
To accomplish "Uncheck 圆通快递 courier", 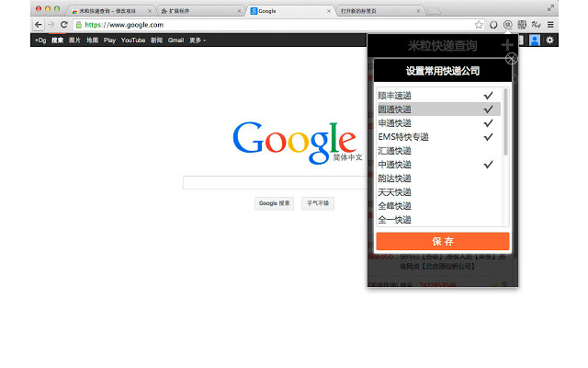I will click(439, 109).
